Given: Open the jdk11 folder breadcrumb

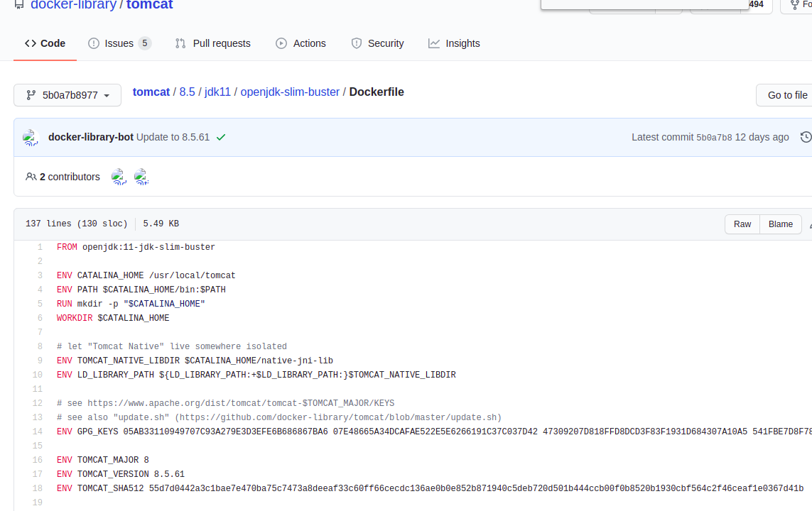Looking at the screenshot, I should click(217, 92).
